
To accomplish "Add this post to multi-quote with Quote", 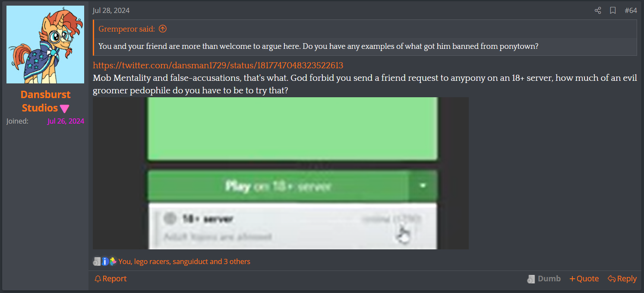I will [584, 279].
